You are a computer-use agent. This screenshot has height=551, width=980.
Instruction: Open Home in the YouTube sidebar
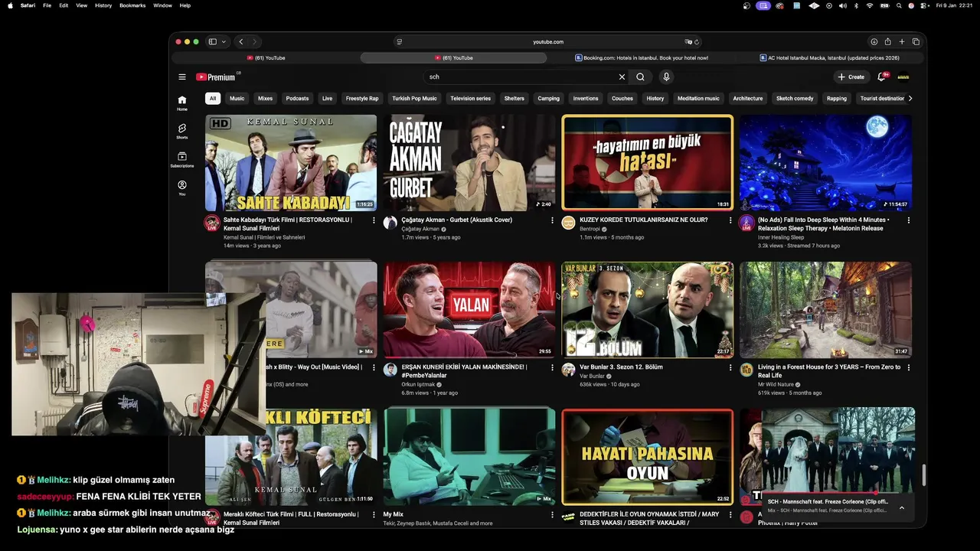pos(182,103)
